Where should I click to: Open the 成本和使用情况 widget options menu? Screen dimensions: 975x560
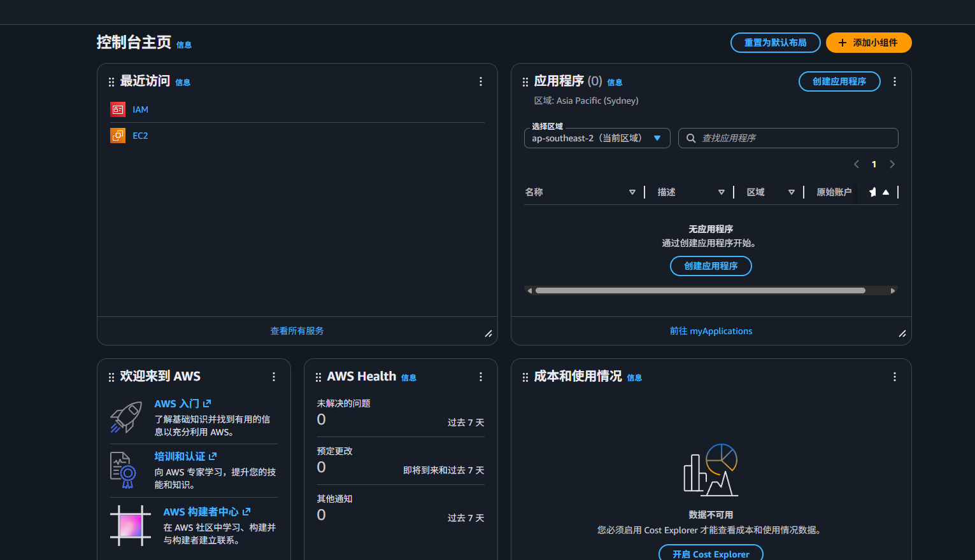(895, 377)
